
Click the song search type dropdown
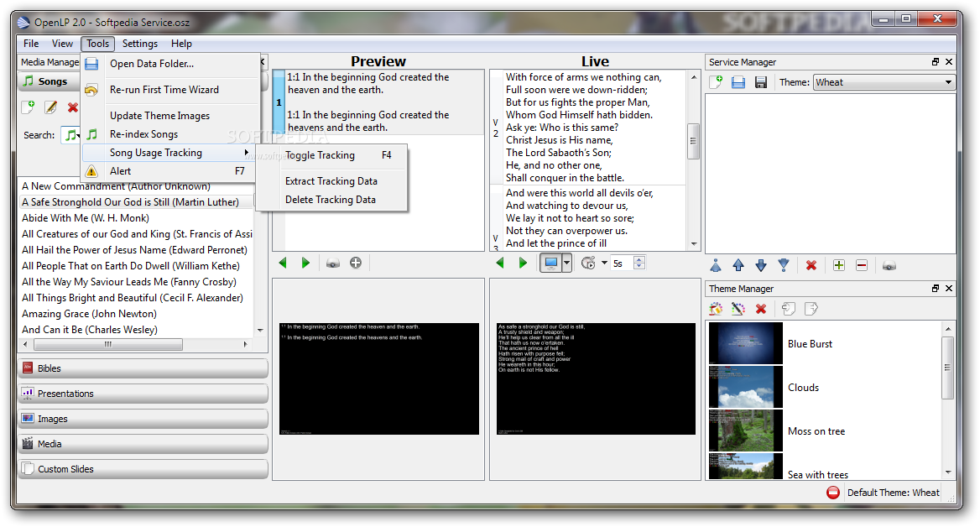tap(72, 135)
